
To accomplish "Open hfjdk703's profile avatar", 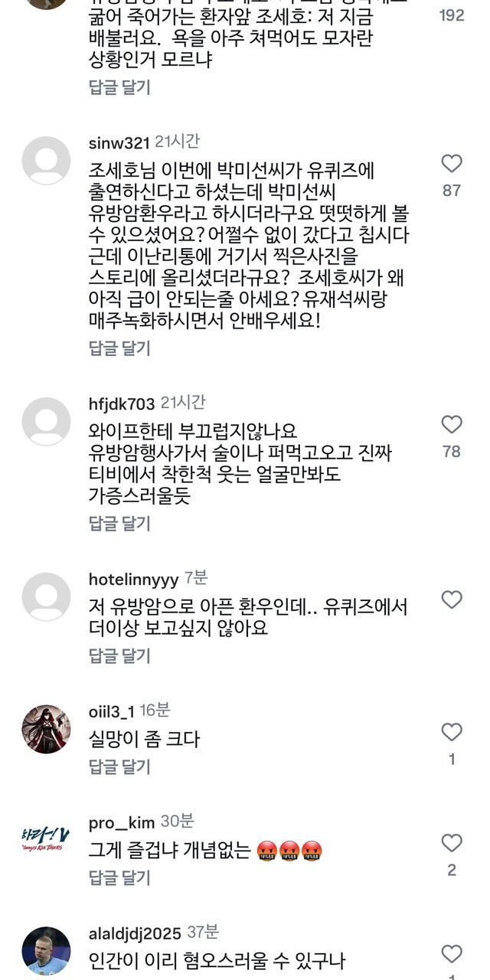I will [46, 422].
